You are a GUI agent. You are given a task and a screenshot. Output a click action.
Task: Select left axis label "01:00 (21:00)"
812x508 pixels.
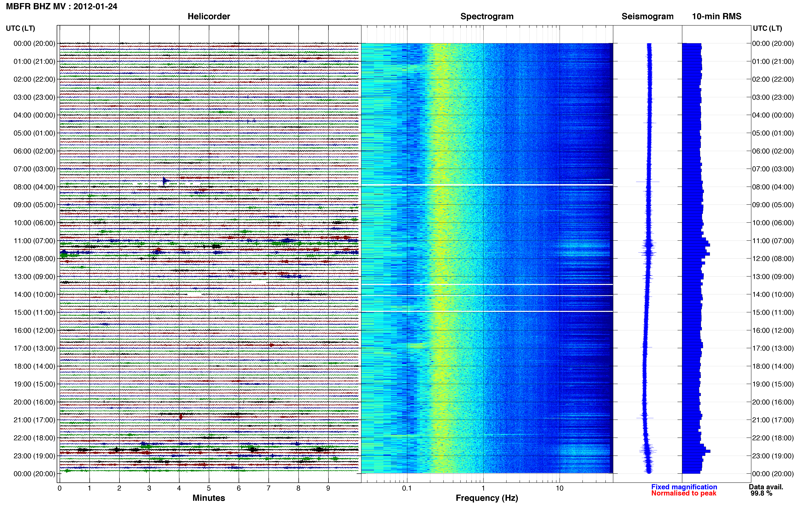click(x=34, y=62)
